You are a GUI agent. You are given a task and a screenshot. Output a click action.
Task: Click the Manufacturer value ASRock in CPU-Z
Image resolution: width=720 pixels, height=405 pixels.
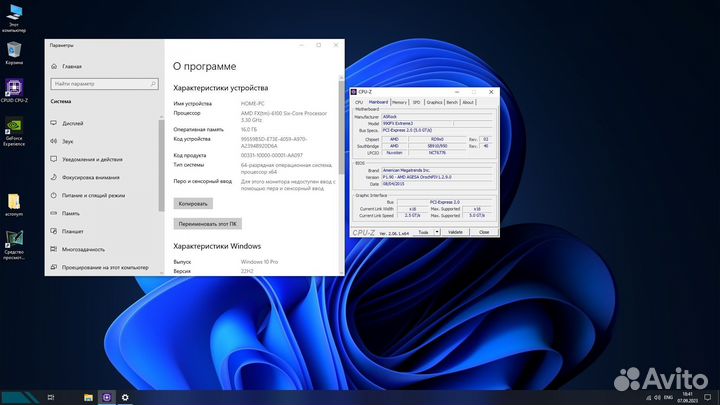point(436,117)
